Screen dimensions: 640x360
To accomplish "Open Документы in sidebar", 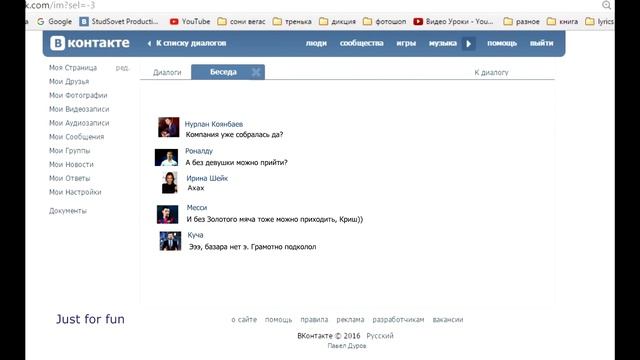I will (x=68, y=211).
